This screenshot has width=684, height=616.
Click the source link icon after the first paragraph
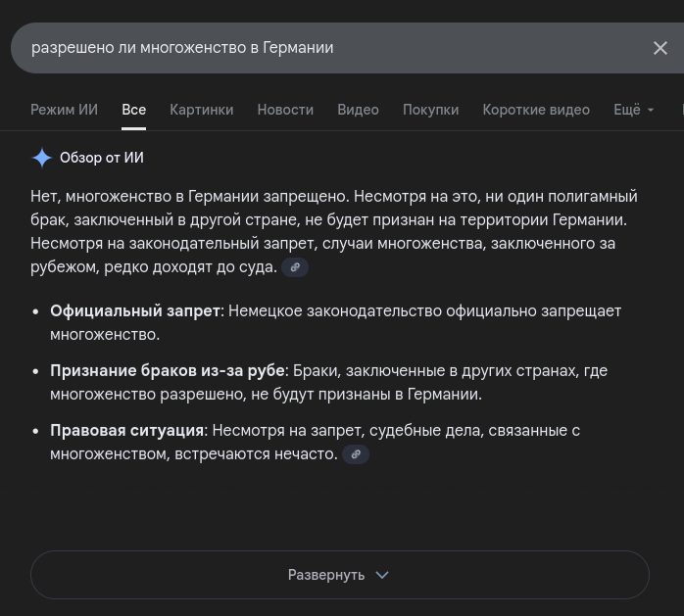294,267
